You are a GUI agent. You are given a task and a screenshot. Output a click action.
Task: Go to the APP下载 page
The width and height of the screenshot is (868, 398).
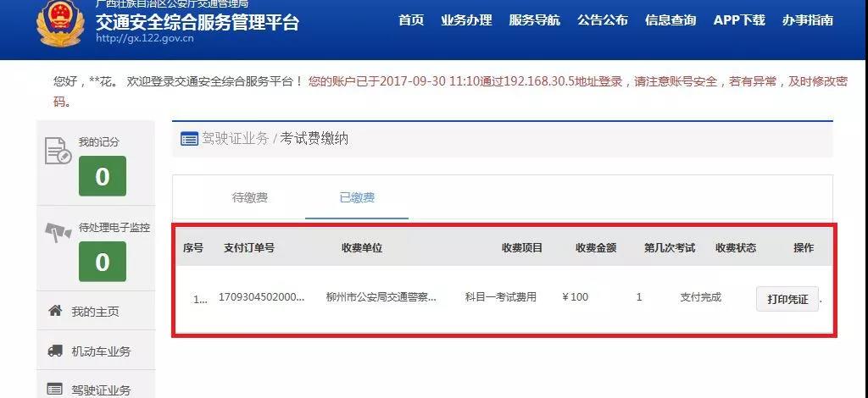[x=739, y=20]
